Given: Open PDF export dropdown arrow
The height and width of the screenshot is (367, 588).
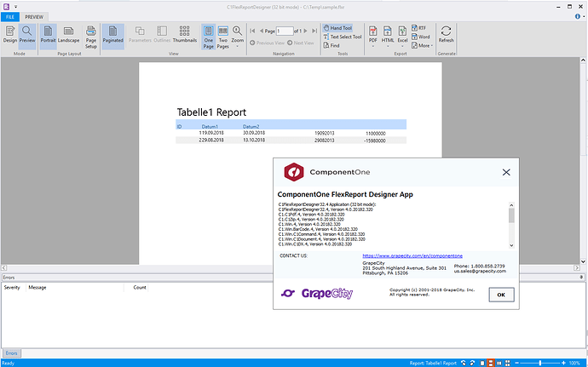Looking at the screenshot, I should pos(372,47).
